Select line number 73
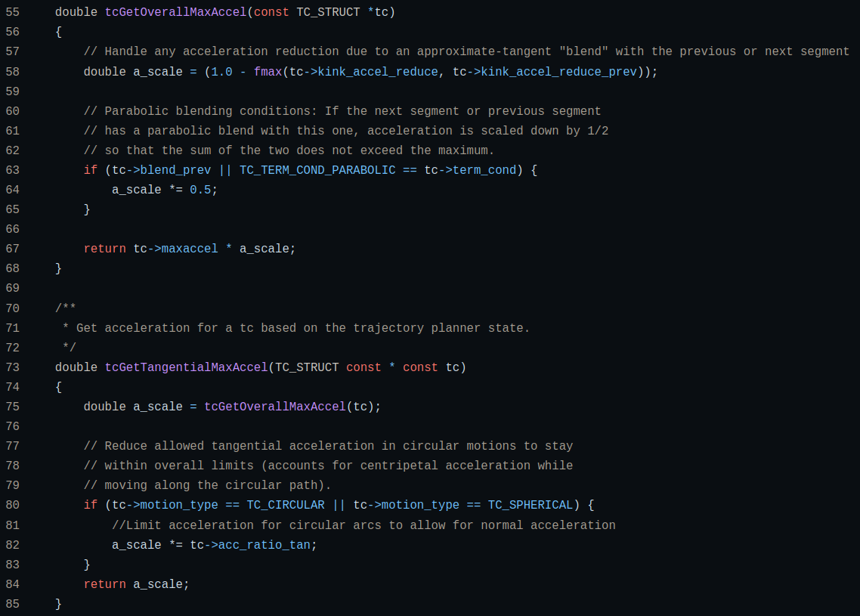 [x=13, y=367]
